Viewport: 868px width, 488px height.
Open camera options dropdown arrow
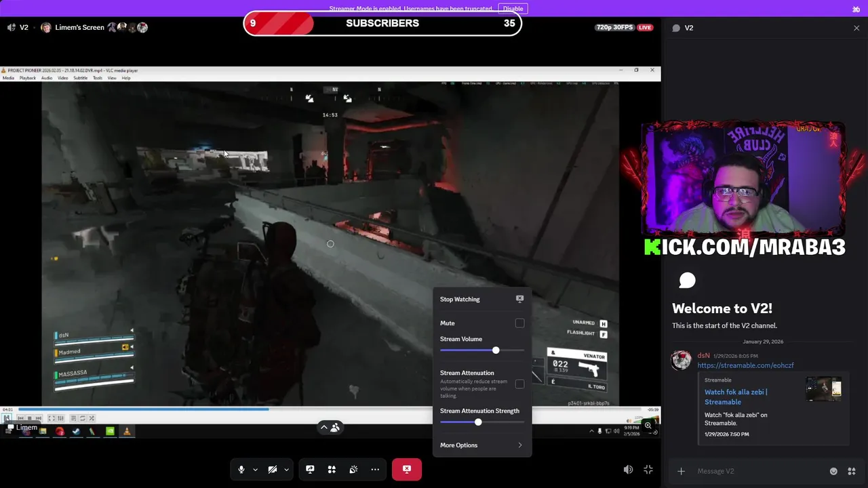[x=286, y=470]
